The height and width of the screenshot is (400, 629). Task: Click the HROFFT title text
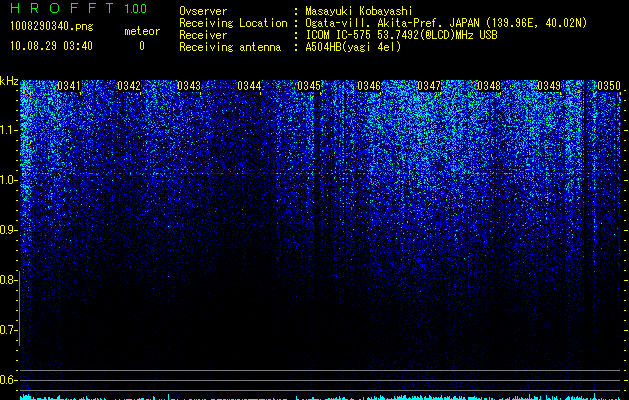(x=62, y=8)
